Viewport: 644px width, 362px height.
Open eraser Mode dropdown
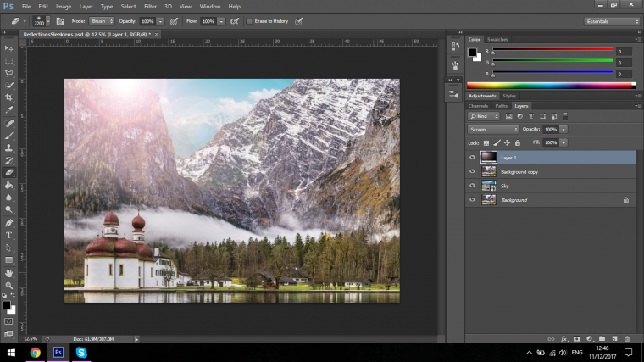[x=102, y=21]
